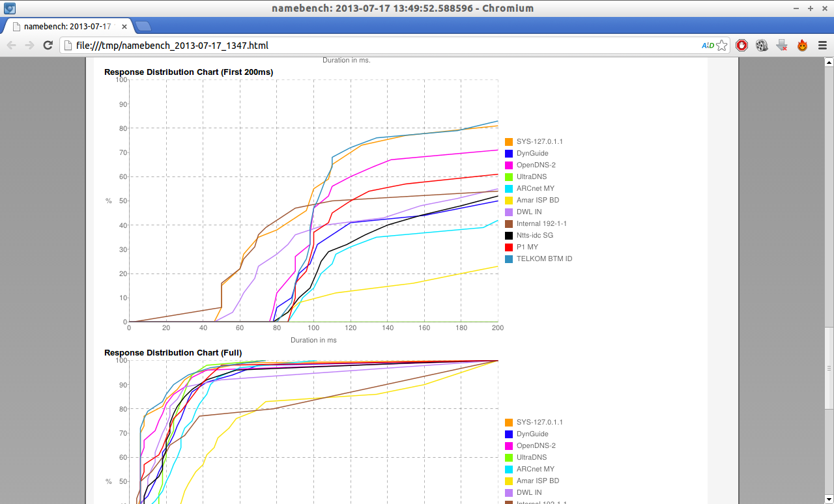
Task: Minimize the Chromium window
Action: (797, 8)
